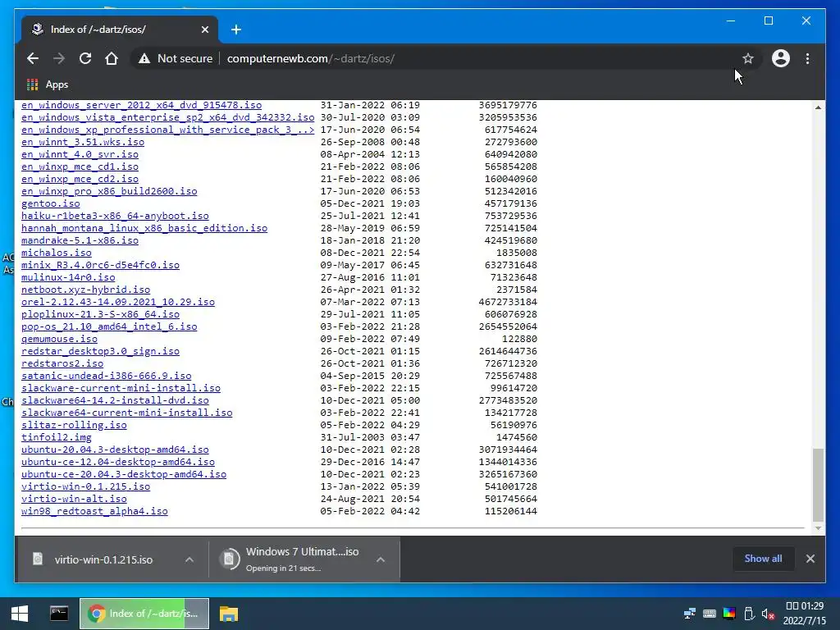Open a new browser tab
The height and width of the screenshot is (630, 840).
point(236,30)
